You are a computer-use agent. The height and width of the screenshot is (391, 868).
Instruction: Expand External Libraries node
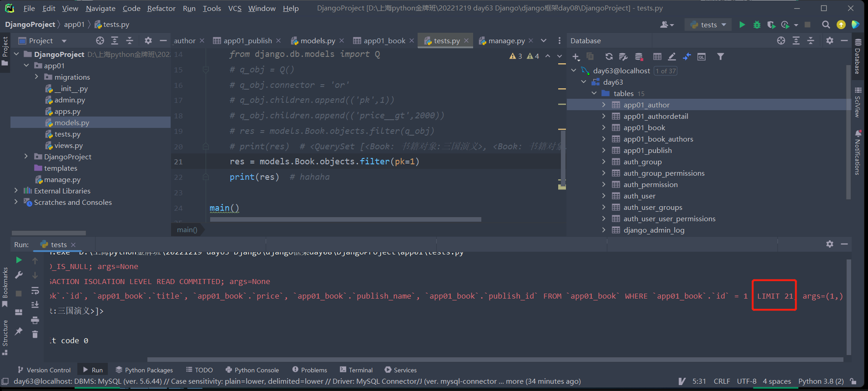click(x=16, y=191)
